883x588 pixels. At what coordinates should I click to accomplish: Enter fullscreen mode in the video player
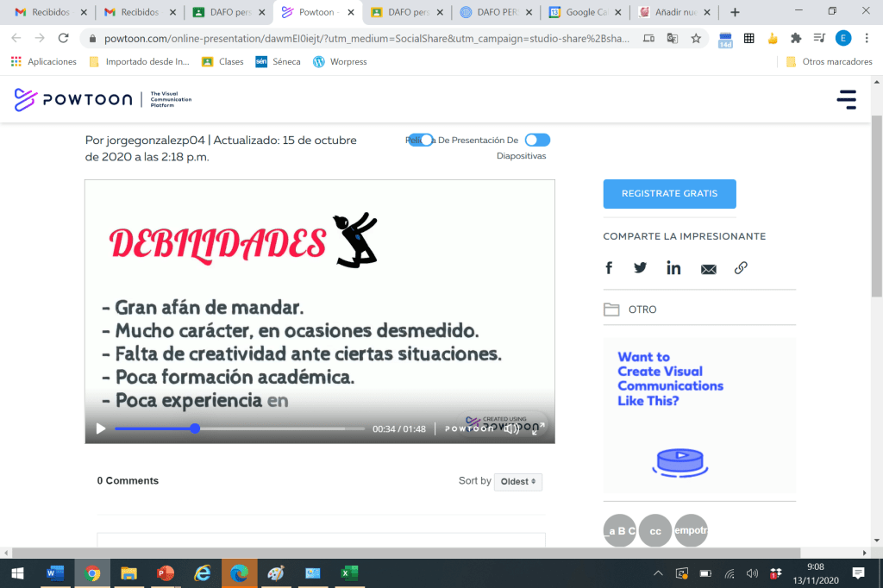click(538, 428)
